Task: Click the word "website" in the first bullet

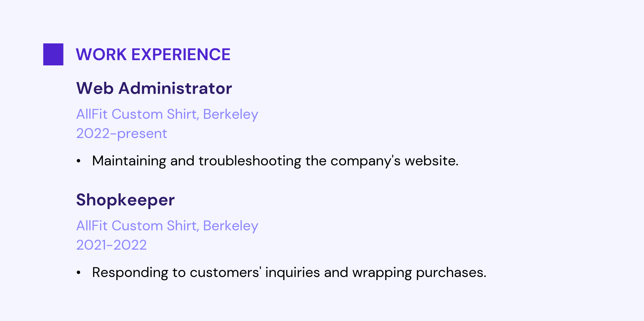Action: pos(431,161)
